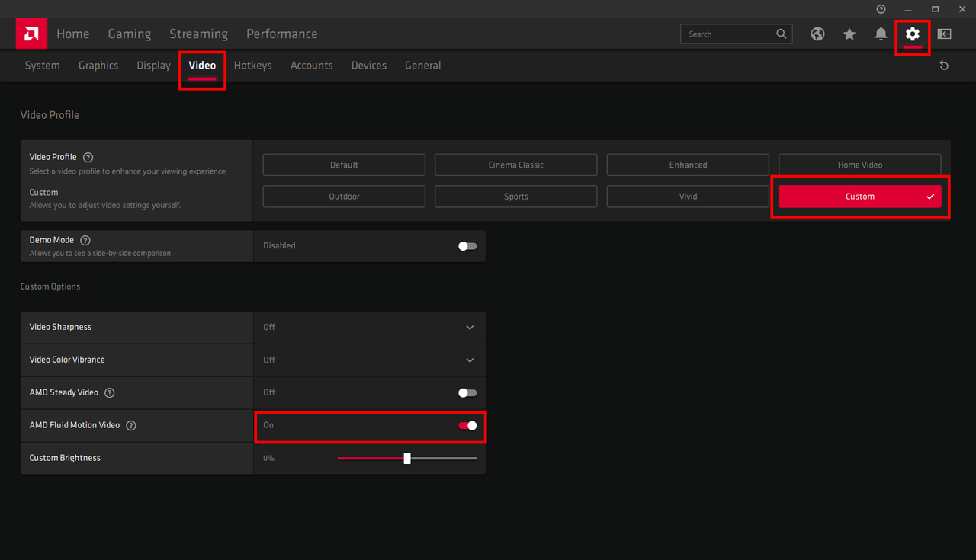Turn off AMD Fluid Motion Video toggle
976x560 pixels.
click(x=467, y=425)
